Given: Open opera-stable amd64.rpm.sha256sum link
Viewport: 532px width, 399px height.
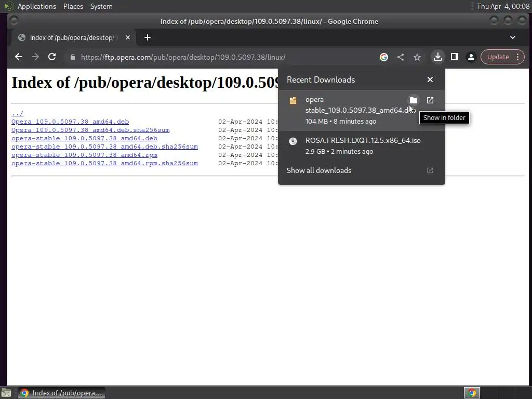Looking at the screenshot, I should coord(104,163).
